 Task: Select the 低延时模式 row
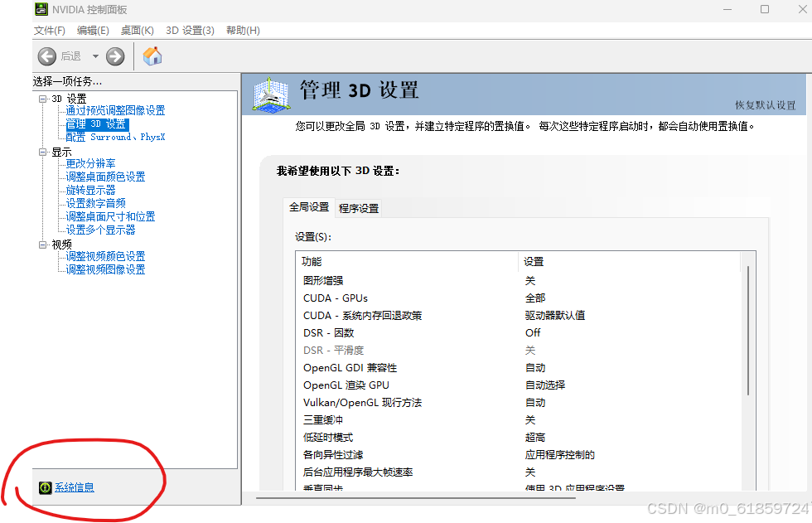pos(520,438)
